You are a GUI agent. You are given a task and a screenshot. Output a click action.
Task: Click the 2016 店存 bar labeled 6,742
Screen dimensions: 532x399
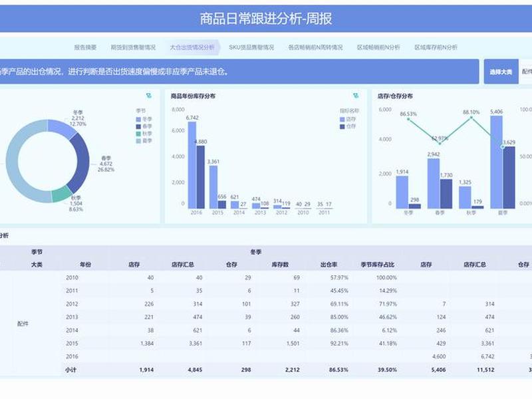pyautogui.click(x=192, y=165)
